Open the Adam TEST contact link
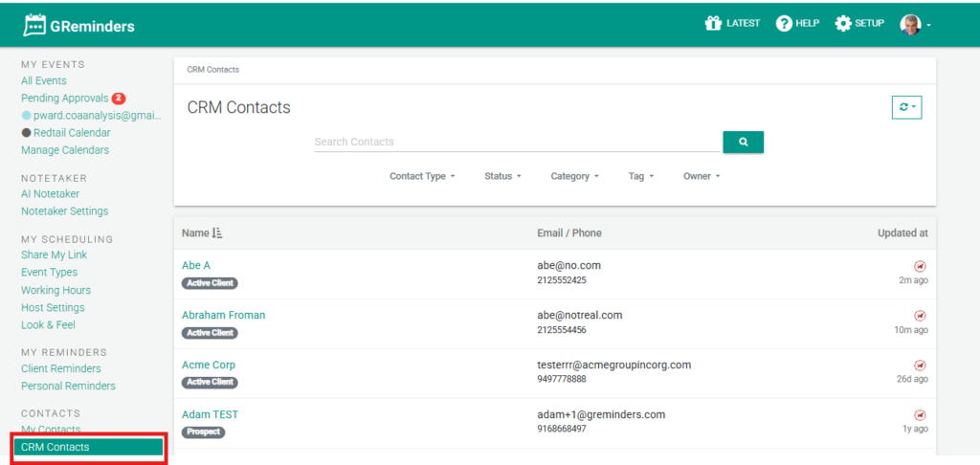 coord(210,414)
